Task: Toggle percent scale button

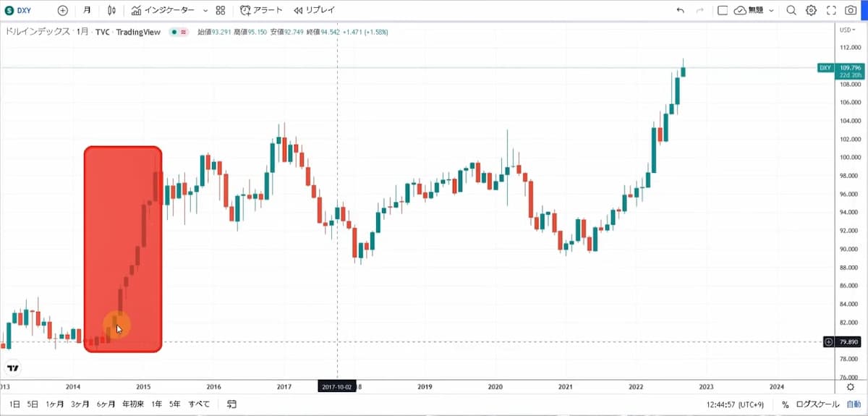Action: (785, 404)
